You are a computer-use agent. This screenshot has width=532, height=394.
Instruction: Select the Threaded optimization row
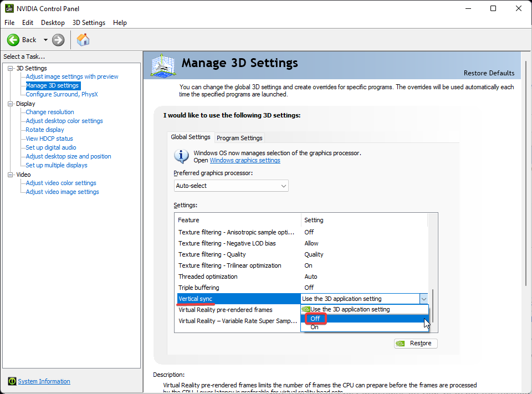(302, 277)
